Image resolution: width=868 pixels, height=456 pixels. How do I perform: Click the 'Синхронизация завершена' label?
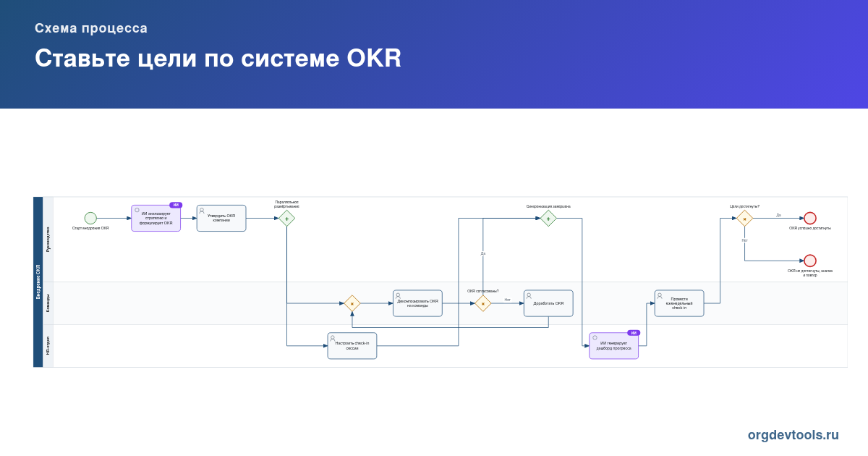pos(548,206)
